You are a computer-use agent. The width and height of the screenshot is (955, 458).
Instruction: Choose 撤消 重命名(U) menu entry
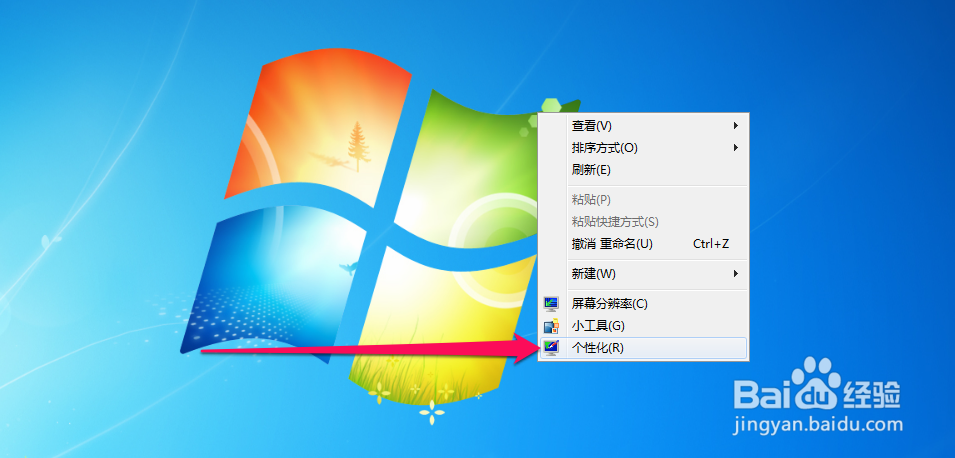[x=643, y=244]
